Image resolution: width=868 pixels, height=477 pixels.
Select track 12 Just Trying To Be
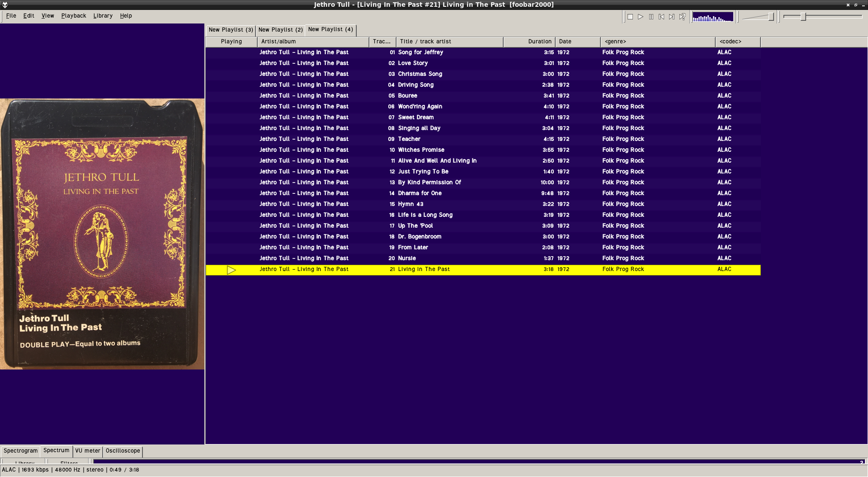[x=483, y=172]
